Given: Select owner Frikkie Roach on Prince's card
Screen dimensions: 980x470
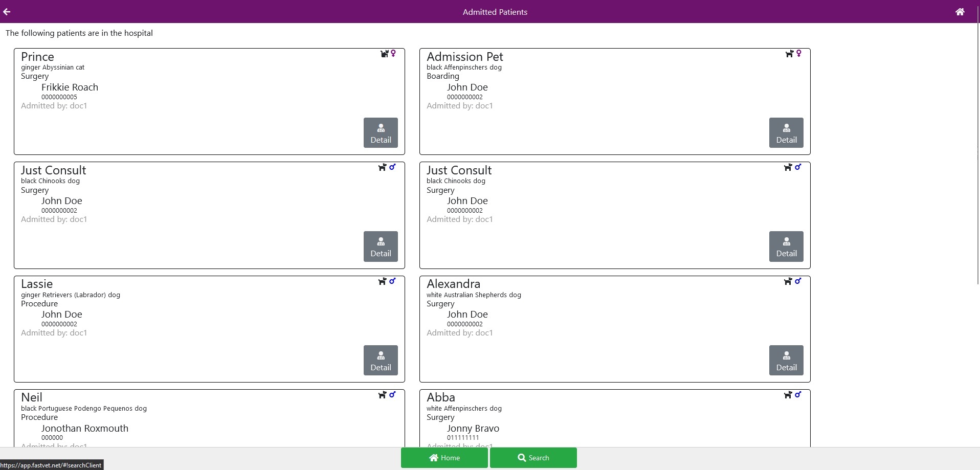Looking at the screenshot, I should click(x=70, y=87).
